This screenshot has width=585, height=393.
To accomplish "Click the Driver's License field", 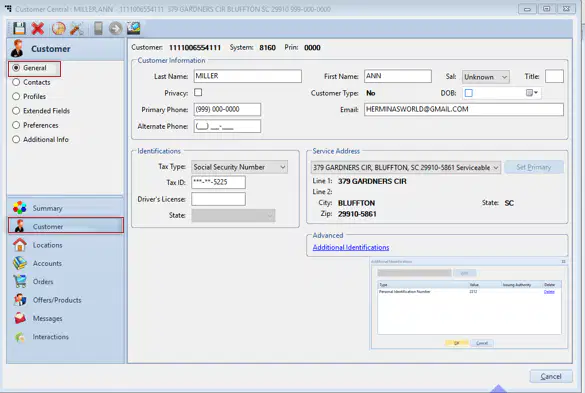I will coord(218,199).
